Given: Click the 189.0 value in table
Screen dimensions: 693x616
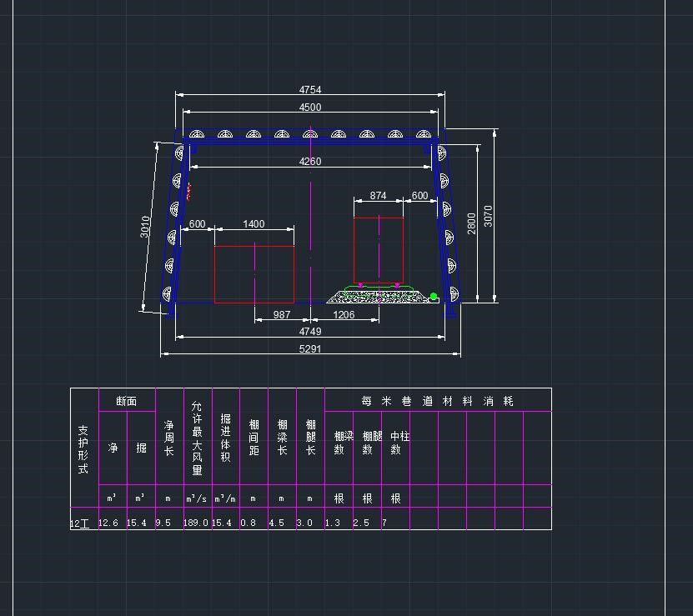Looking at the screenshot, I should coord(196,523).
